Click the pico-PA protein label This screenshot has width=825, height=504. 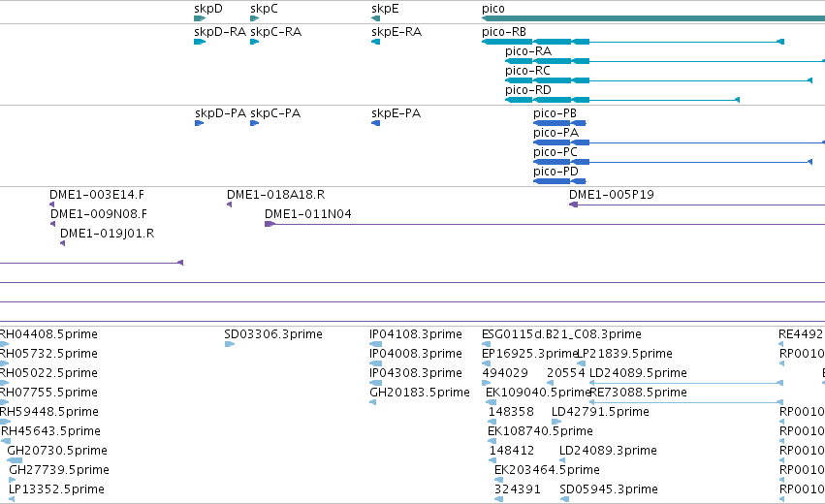pyautogui.click(x=555, y=133)
